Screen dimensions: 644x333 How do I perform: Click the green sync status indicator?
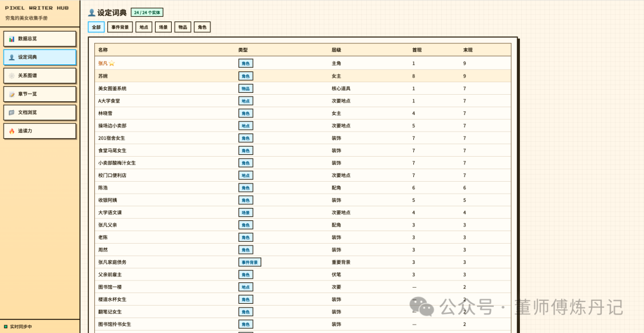click(x=6, y=327)
